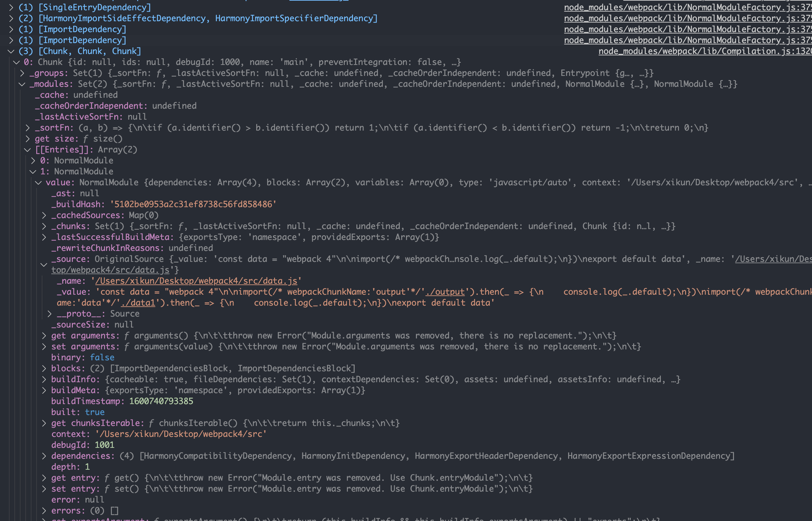Expand the get arguments getter
Viewport: 812px width, 521px height.
44,336
